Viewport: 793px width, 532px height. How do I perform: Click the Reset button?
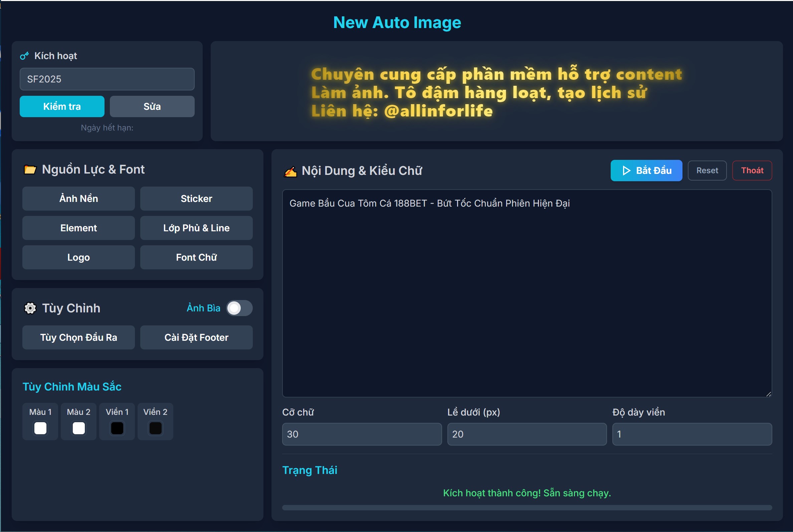pos(707,171)
